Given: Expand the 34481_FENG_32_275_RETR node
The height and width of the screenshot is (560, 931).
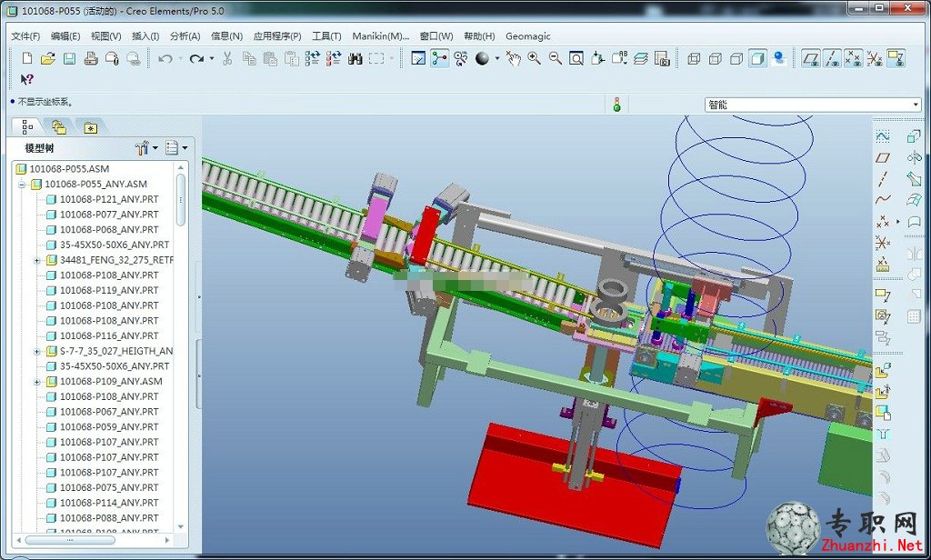Looking at the screenshot, I should pos(36,260).
